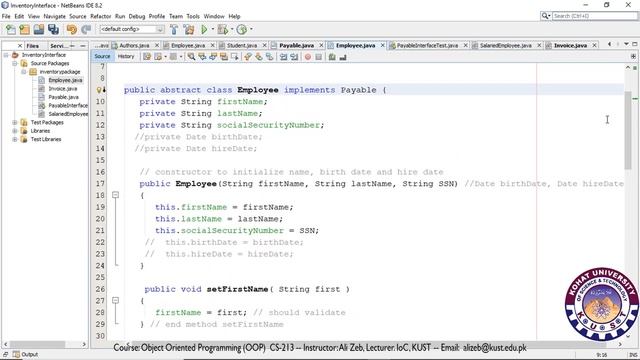Click the New File toolbar icon
640x360 pixels.
(11, 29)
